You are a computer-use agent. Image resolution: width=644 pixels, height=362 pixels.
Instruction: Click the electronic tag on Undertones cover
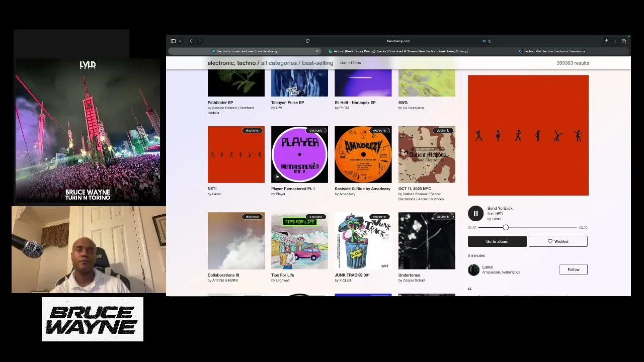coord(443,217)
